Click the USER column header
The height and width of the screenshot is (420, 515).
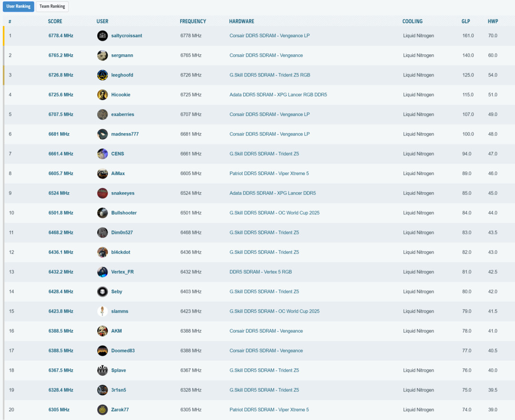(x=102, y=21)
